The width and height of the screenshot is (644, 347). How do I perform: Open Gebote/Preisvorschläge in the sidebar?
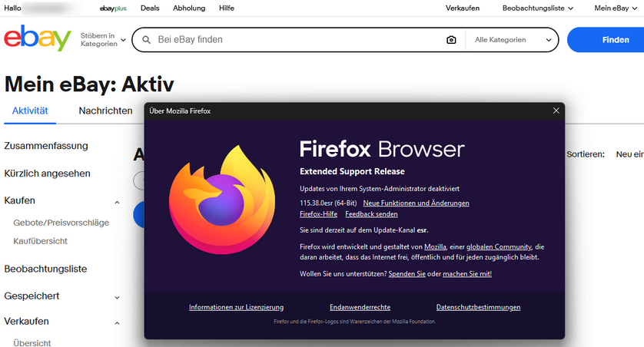(x=61, y=223)
